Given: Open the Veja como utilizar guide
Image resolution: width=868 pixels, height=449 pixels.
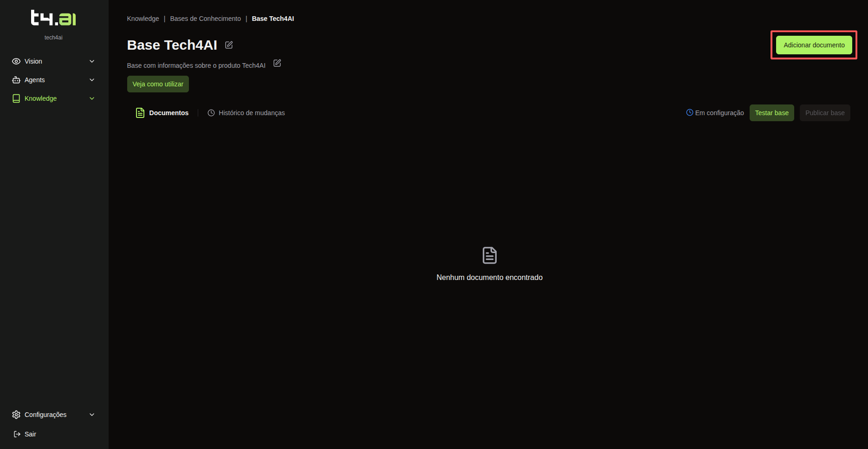Looking at the screenshot, I should pos(158,84).
